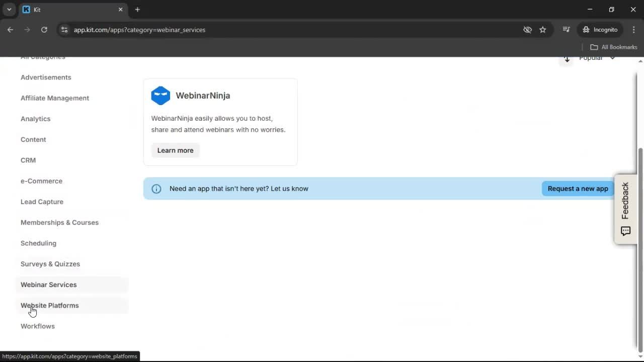
Task: Expand the All Bookmarks folder
Action: [613, 47]
